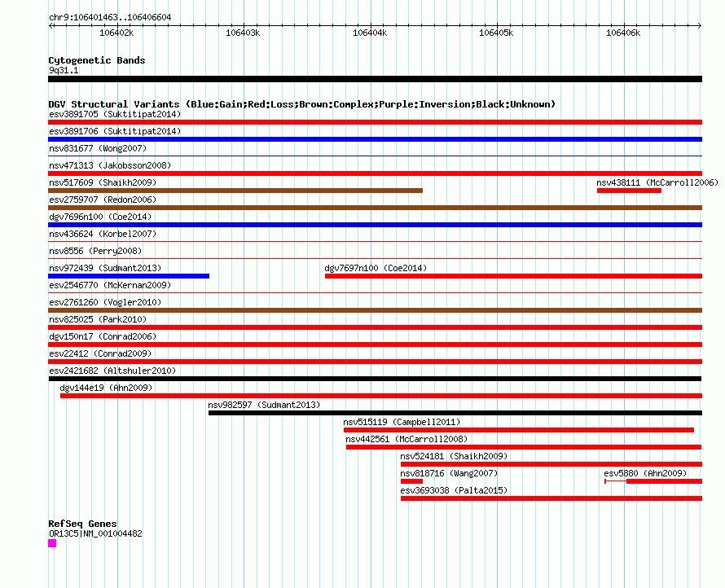Click the nsv438111 (McCarroll2006) red bar
Image resolution: width=725 pixels, height=588 pixels.
point(629,191)
